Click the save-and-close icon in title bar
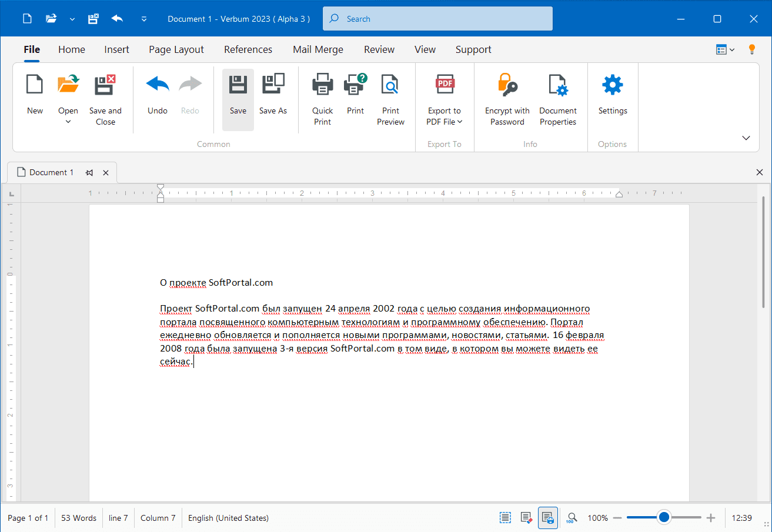 [93, 19]
